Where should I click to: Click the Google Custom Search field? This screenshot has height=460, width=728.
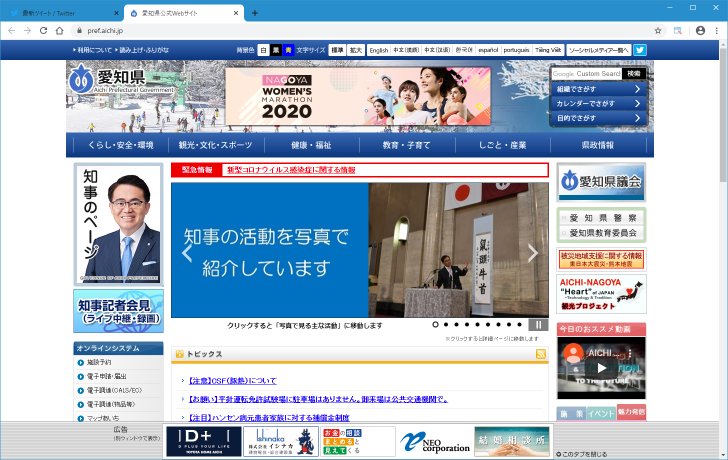(x=586, y=74)
